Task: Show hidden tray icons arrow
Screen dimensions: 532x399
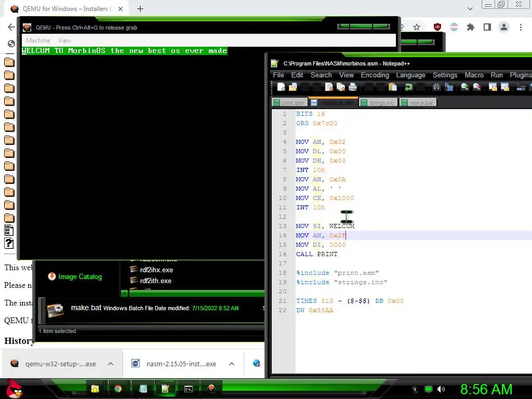Action: [x=415, y=389]
